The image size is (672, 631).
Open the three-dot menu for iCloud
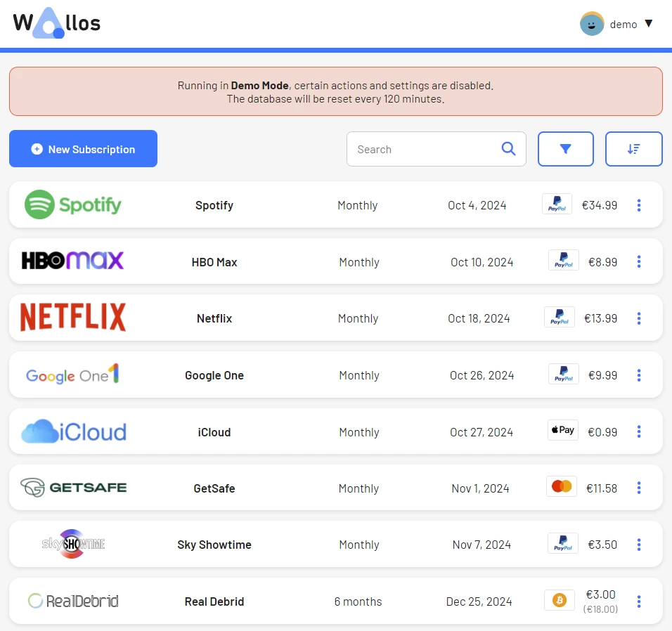tap(638, 431)
